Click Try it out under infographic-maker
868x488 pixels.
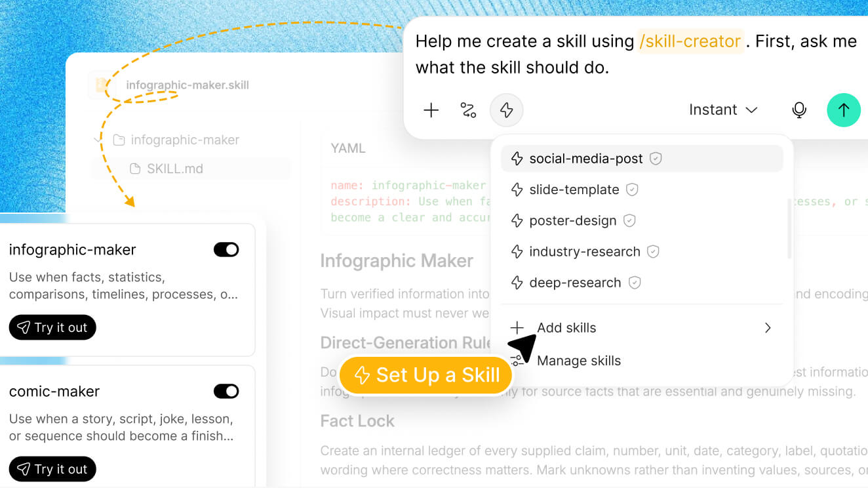click(52, 328)
